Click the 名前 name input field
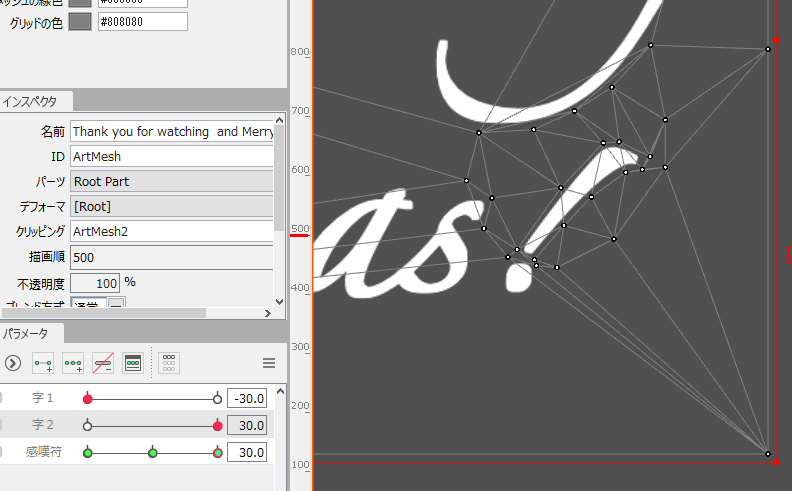Image resolution: width=792 pixels, height=491 pixels. (x=172, y=132)
